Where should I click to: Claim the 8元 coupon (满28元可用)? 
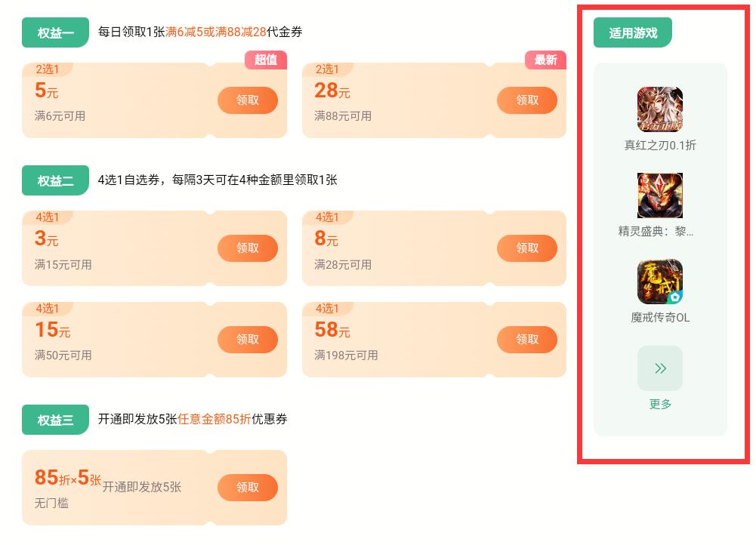click(x=526, y=248)
